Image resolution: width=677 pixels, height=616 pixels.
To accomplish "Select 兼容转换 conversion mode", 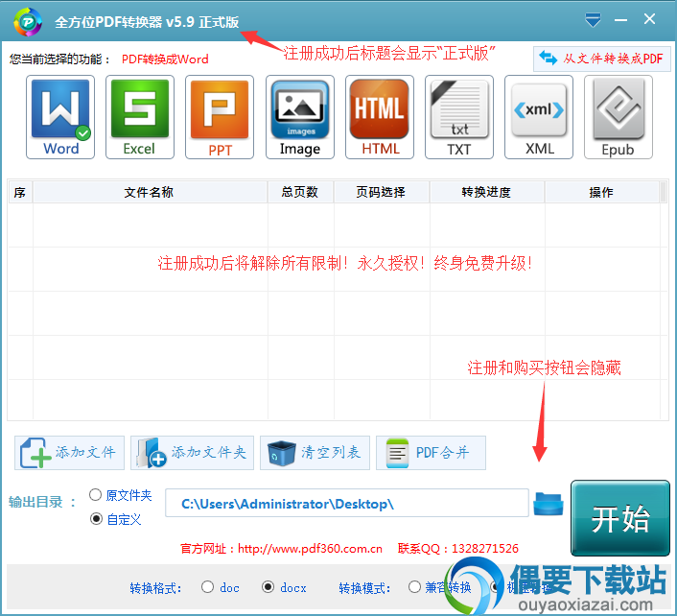I will 414,587.
